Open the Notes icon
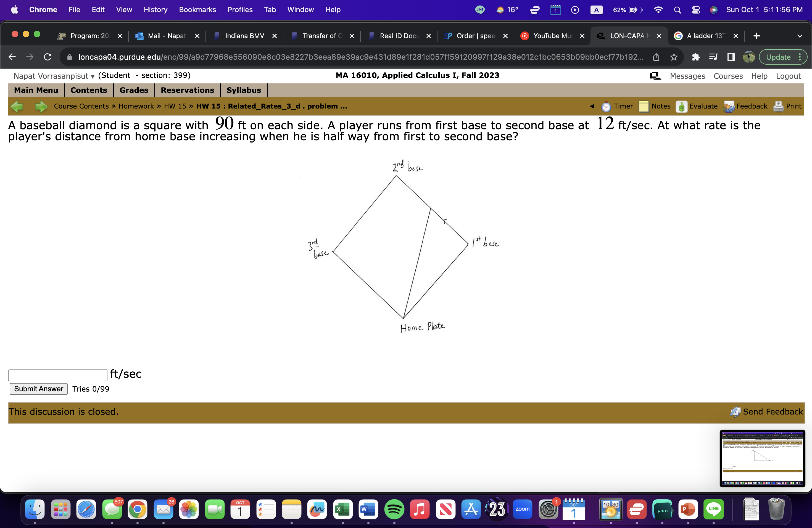Viewport: 812px width, 528px height. [644, 106]
